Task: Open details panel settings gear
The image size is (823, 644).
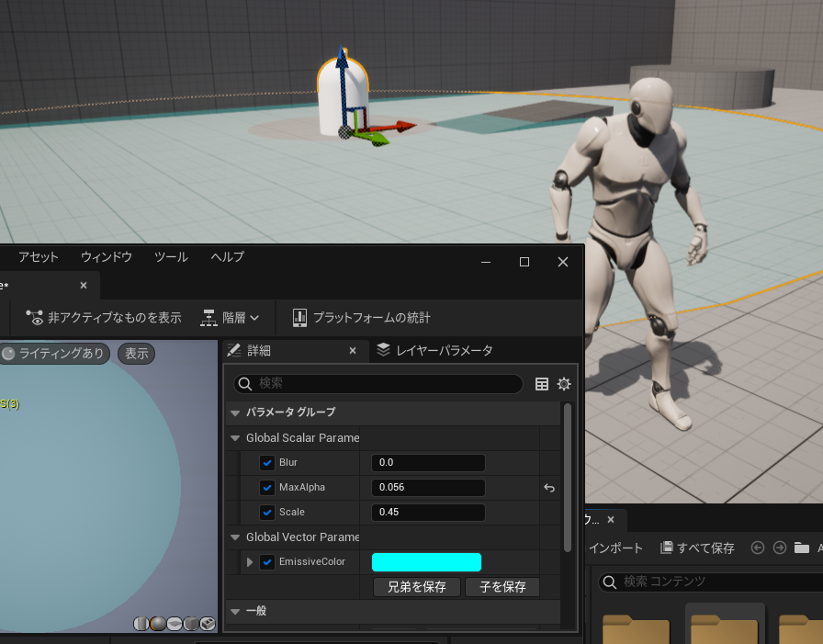Action: tap(564, 384)
